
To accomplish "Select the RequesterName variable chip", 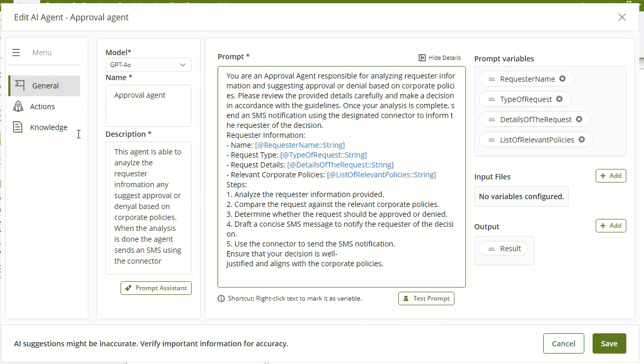I will coord(527,79).
